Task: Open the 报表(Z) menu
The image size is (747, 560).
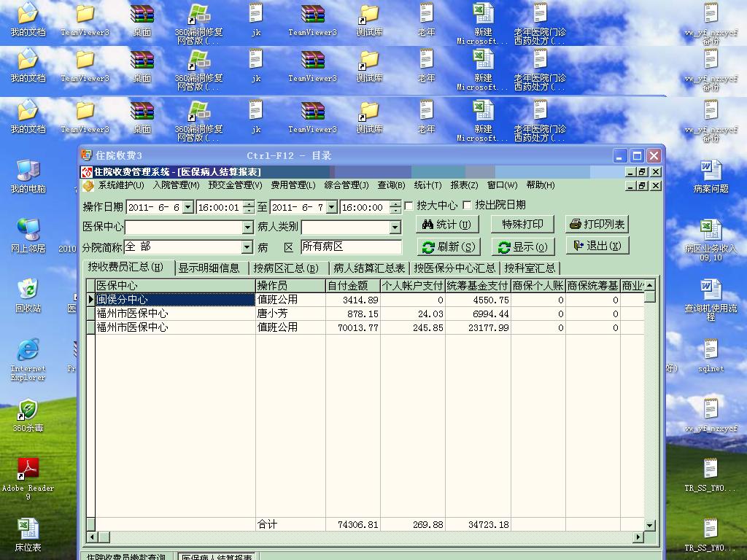Action: [x=464, y=185]
